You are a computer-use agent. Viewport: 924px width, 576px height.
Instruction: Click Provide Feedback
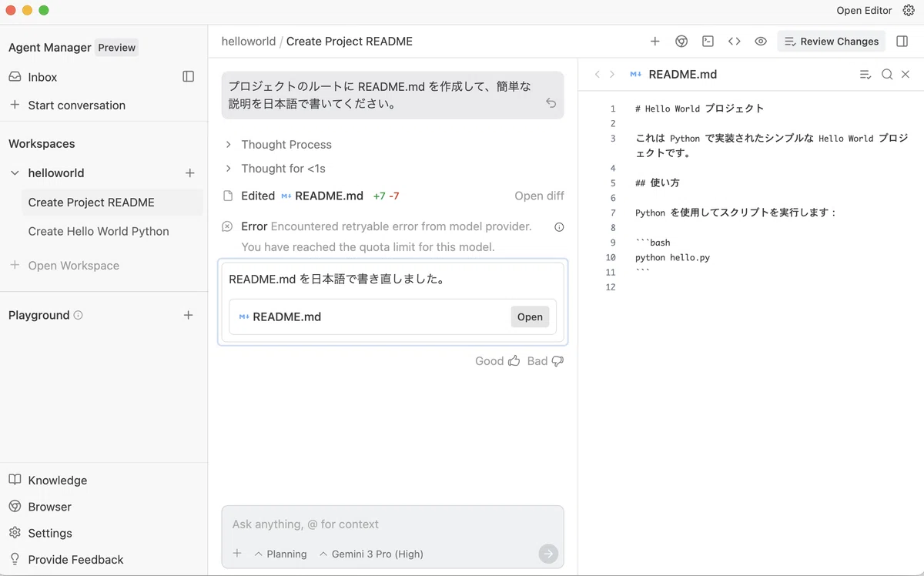[x=75, y=559]
